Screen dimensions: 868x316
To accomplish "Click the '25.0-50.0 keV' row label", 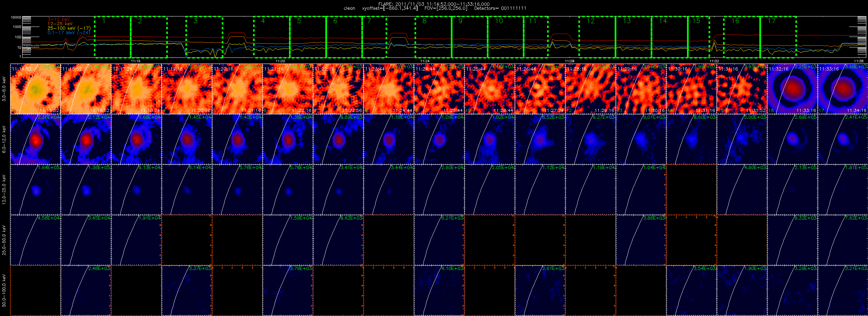I will pyautogui.click(x=4, y=240).
